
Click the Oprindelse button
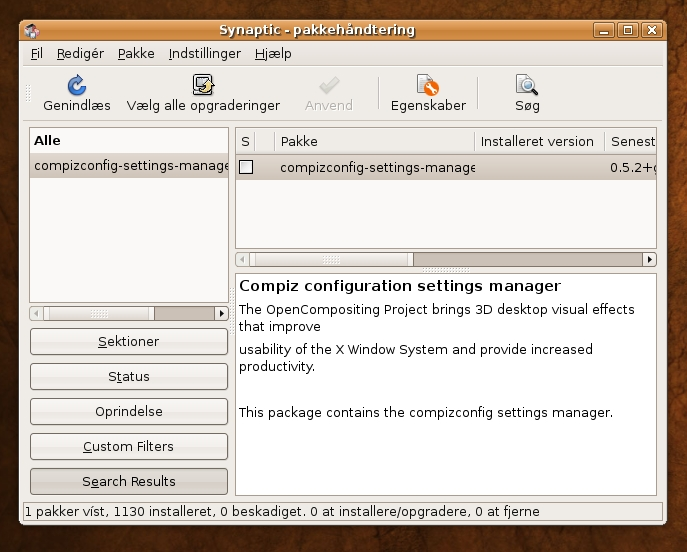point(129,412)
